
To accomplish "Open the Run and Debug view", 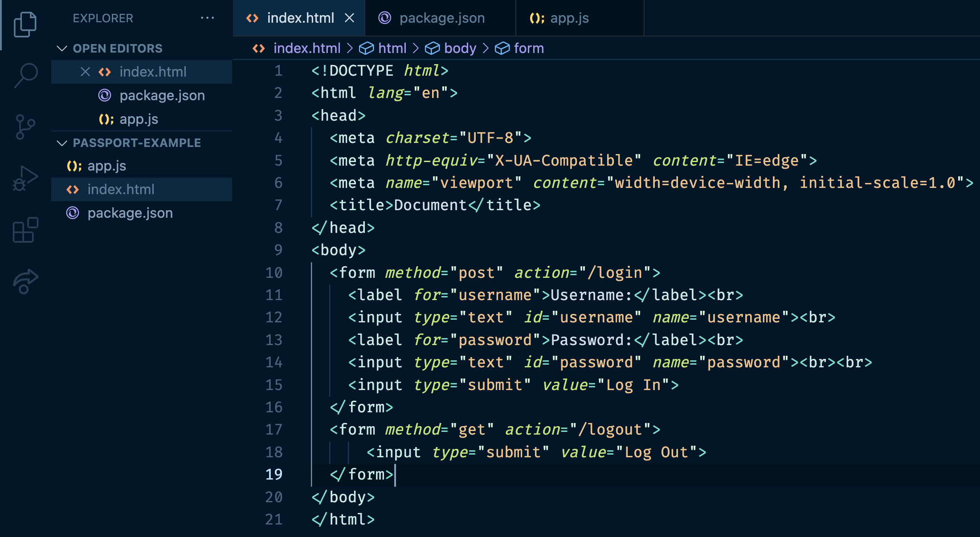I will point(25,178).
